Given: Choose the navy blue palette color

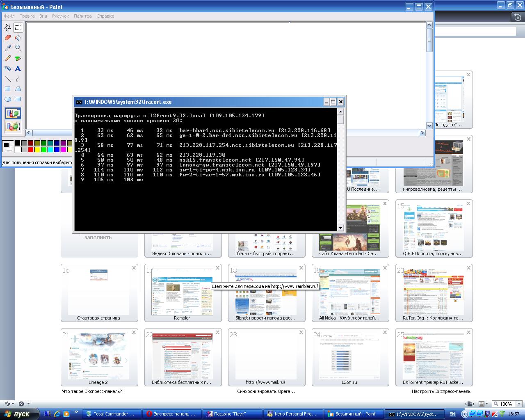Looking at the screenshot, I should (57, 143).
